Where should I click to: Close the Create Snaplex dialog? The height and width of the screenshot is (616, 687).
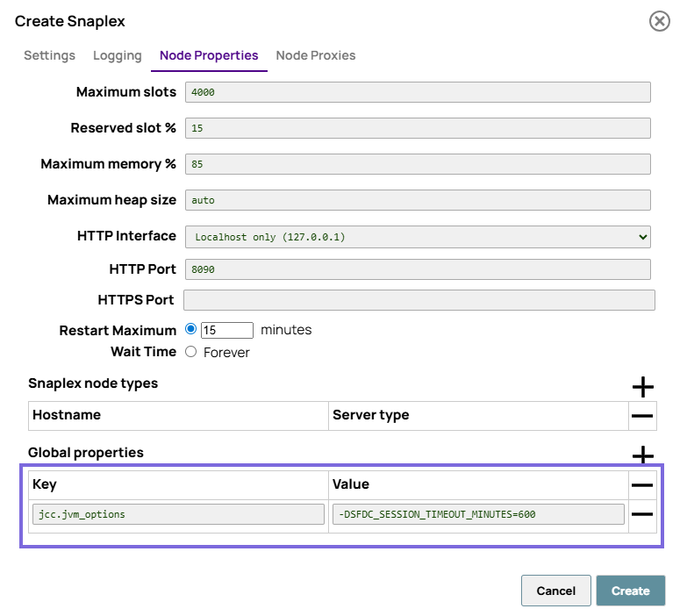tap(660, 21)
